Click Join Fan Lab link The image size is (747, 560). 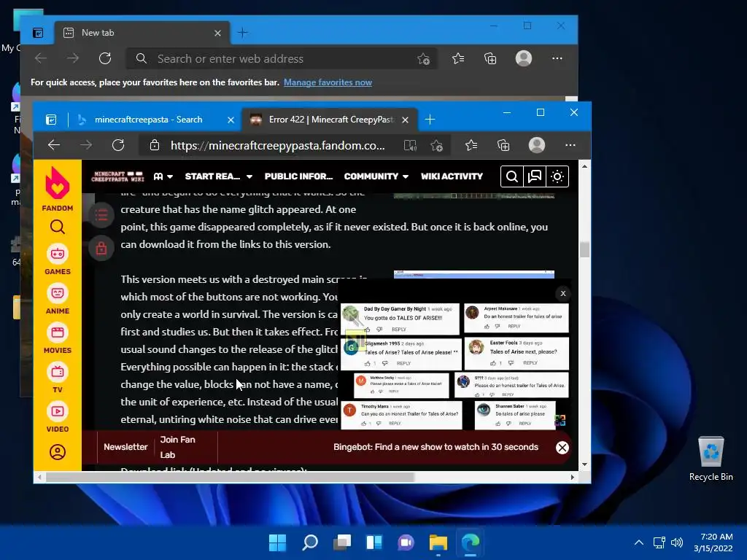point(177,447)
